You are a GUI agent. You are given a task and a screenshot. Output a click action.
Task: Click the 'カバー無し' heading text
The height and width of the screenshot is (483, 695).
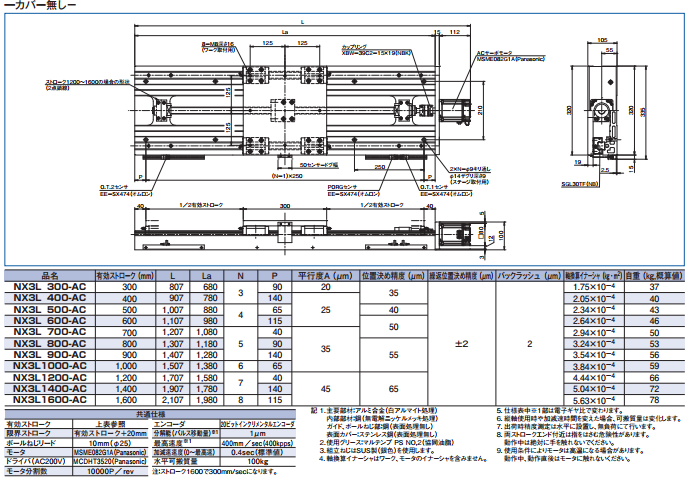(40, 5)
